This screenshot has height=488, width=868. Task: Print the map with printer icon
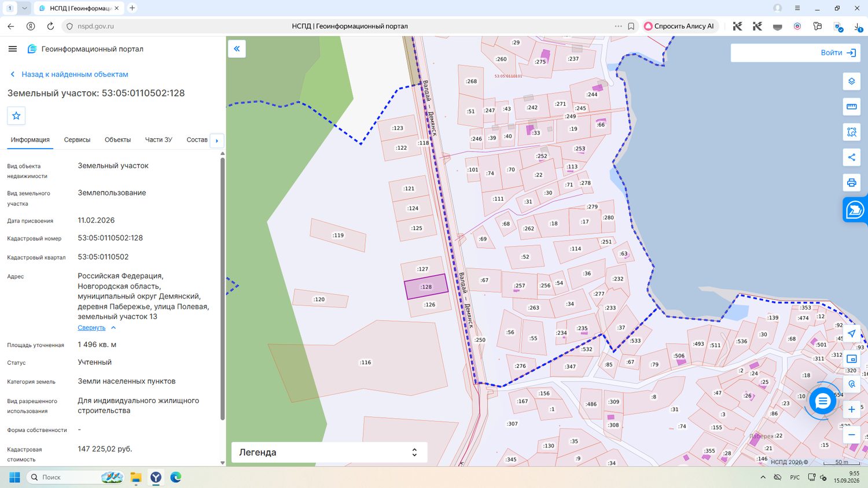pos(851,183)
